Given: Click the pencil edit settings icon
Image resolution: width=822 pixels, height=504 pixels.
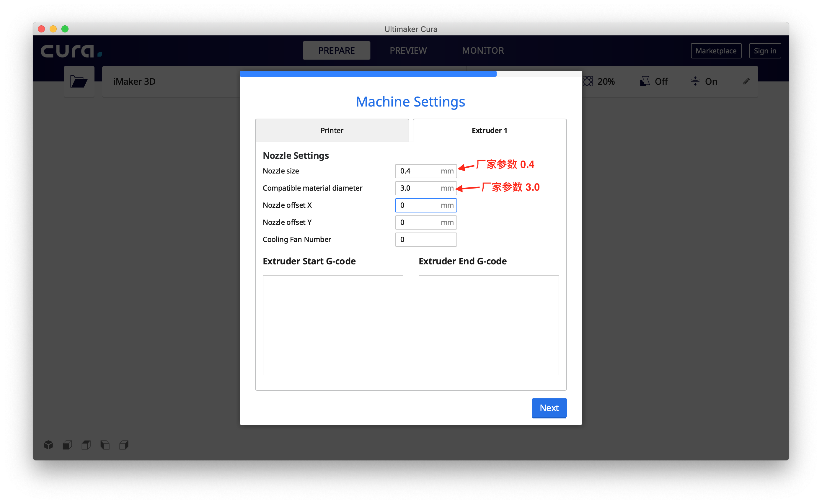Looking at the screenshot, I should 747,81.
